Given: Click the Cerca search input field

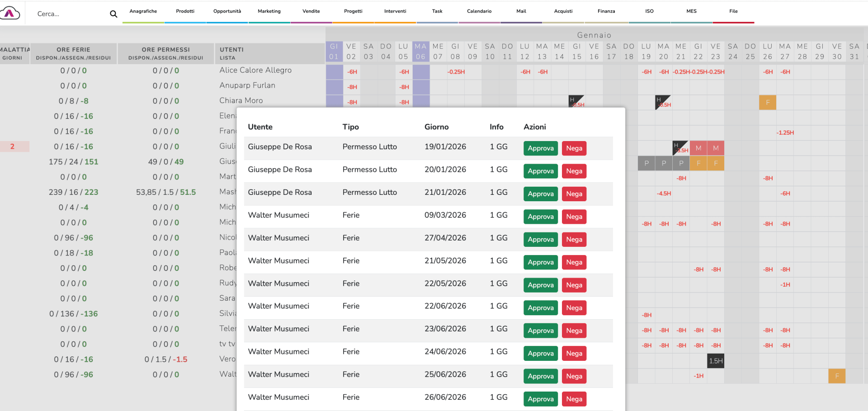Looking at the screenshot, I should point(70,14).
